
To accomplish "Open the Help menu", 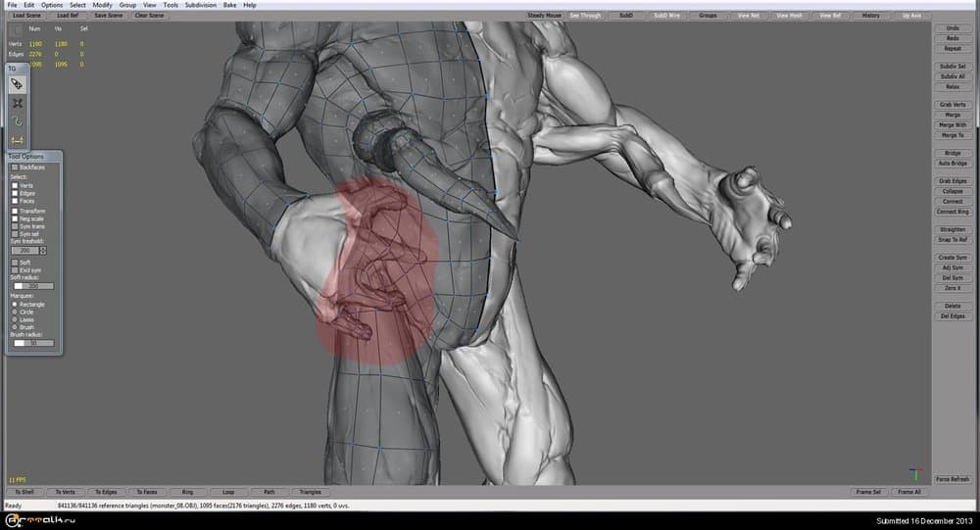I will 249,5.
